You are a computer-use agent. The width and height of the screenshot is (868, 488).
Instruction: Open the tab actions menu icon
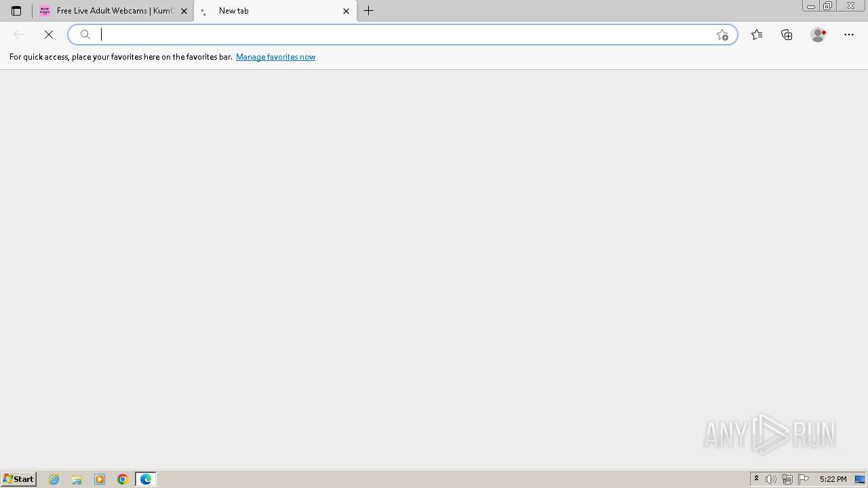point(16,11)
